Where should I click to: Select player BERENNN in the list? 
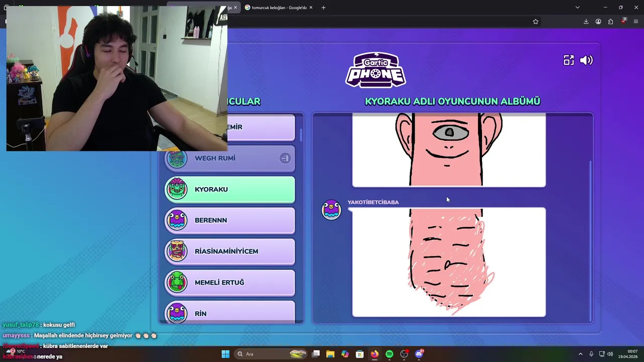(230, 220)
